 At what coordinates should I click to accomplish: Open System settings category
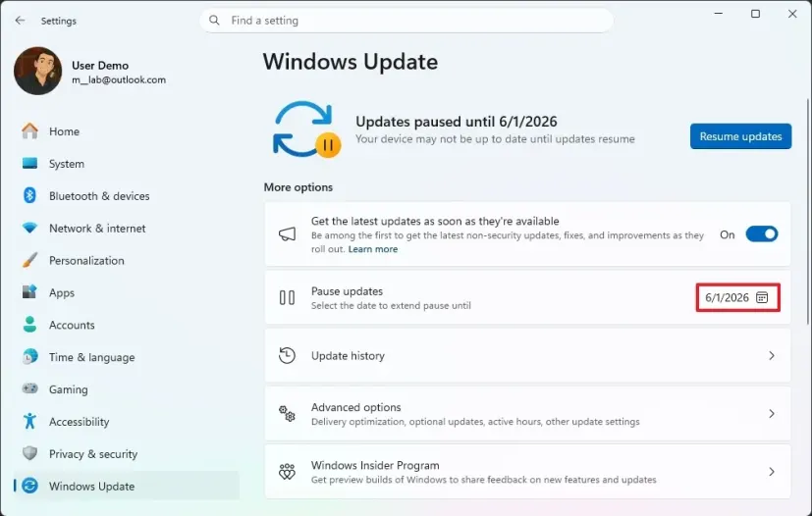pos(67,164)
